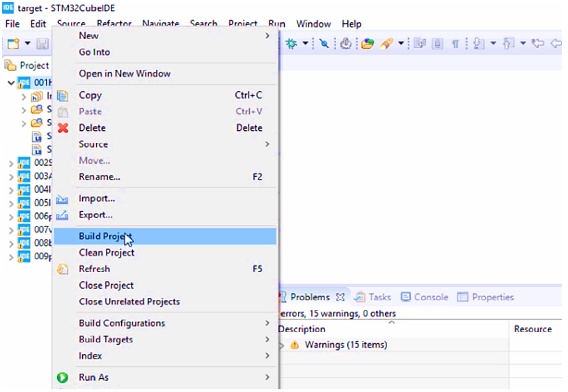Select Open in New Window entry
This screenshot has width=568, height=392.
[x=165, y=74]
